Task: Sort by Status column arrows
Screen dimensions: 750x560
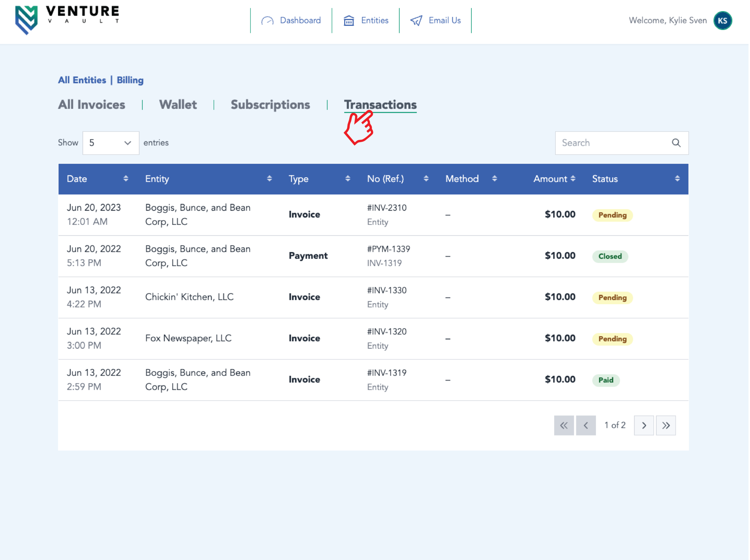Action: tap(677, 179)
